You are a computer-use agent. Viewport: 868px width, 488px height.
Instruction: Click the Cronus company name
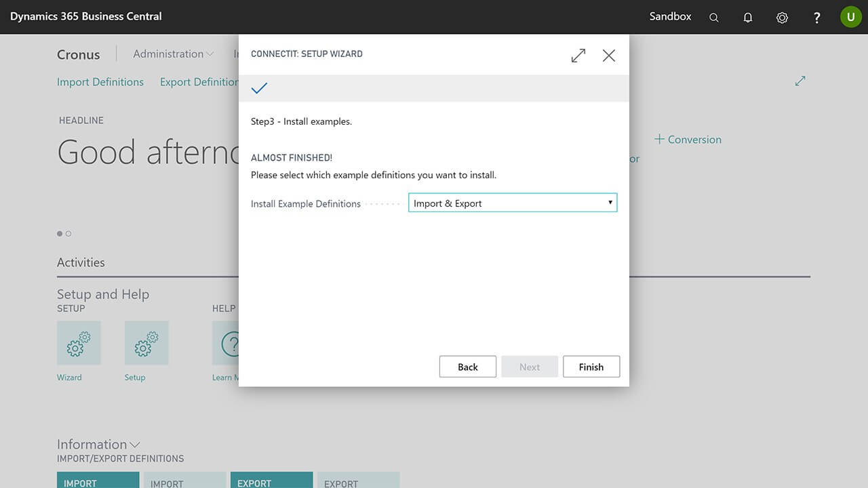[x=79, y=54]
